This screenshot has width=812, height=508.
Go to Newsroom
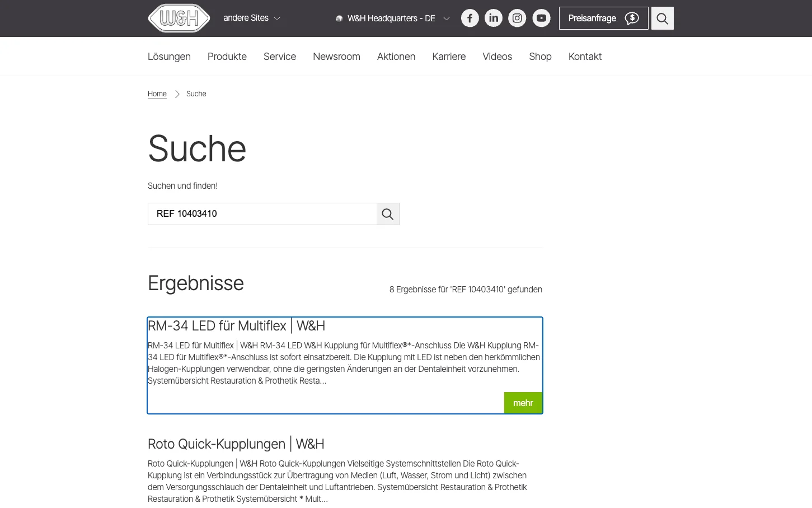(336, 57)
